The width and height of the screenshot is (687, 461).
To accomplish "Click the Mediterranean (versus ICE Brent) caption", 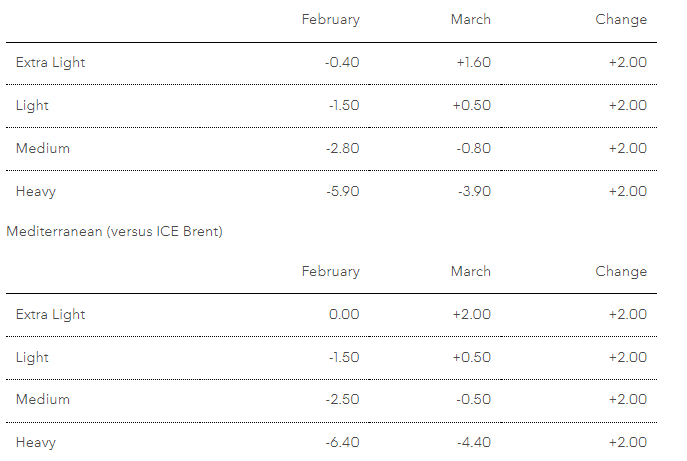I will click(x=114, y=232).
